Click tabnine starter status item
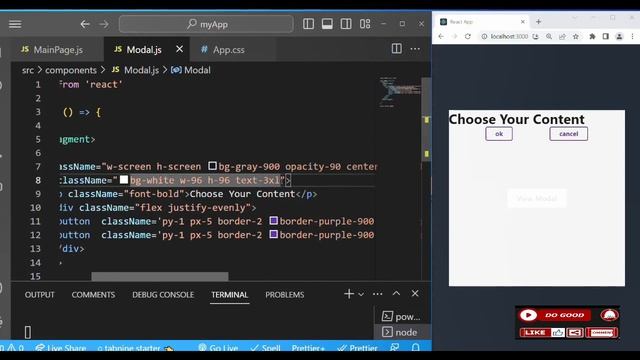 (135, 348)
